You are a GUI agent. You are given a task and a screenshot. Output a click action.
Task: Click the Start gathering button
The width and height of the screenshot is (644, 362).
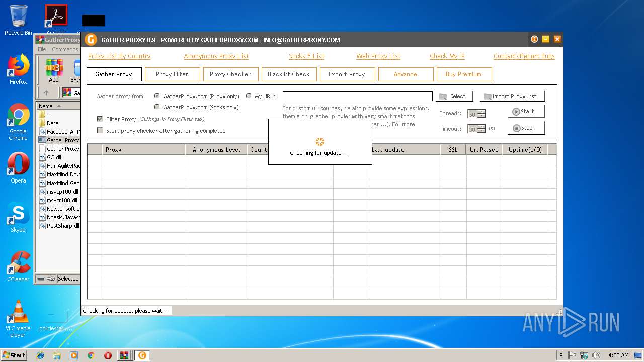pos(526,112)
